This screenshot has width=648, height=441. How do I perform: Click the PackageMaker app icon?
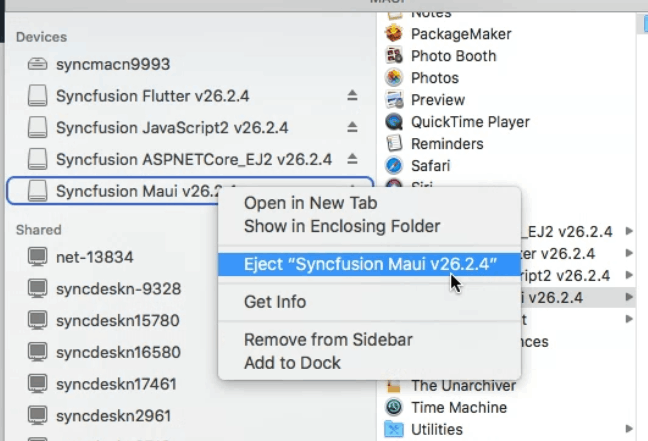[394, 33]
